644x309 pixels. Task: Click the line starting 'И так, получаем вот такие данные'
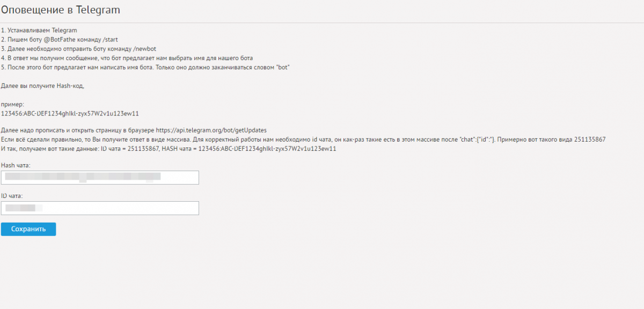tap(169, 149)
